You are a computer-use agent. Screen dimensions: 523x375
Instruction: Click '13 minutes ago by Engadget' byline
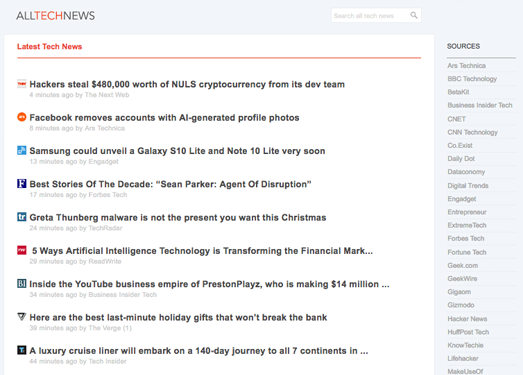point(74,162)
